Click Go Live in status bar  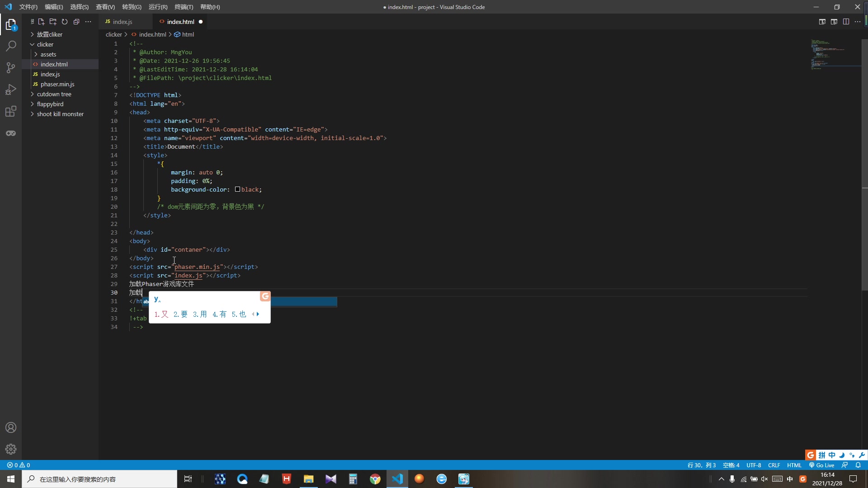(821, 465)
